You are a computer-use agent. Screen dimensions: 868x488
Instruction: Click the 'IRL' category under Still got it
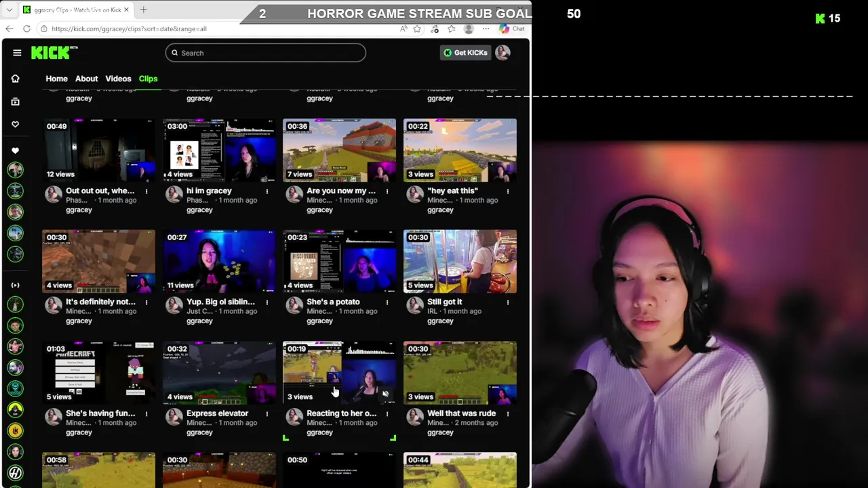pos(432,311)
